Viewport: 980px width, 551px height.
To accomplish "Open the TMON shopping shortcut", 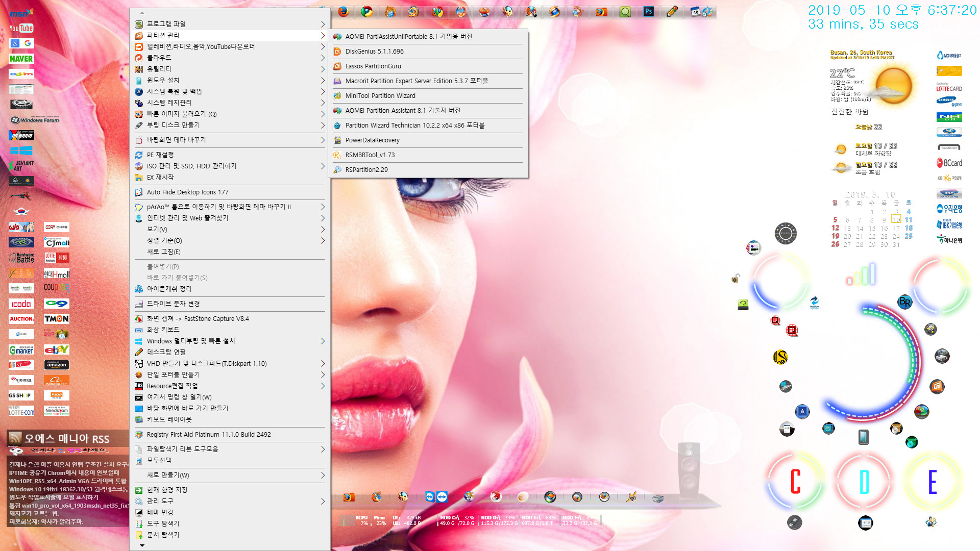I will (57, 319).
